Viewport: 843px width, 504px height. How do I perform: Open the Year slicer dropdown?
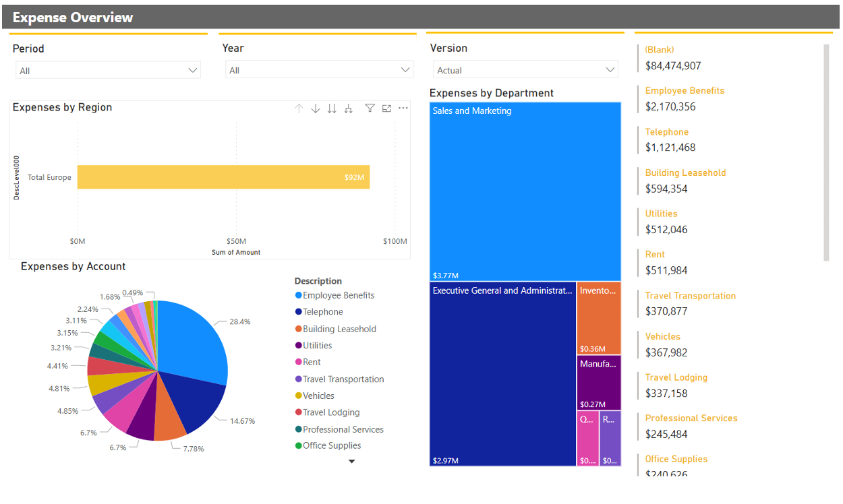[x=319, y=70]
